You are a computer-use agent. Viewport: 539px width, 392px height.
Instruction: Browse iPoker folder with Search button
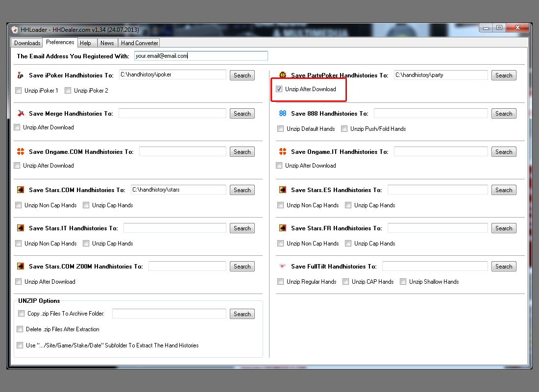(x=242, y=75)
